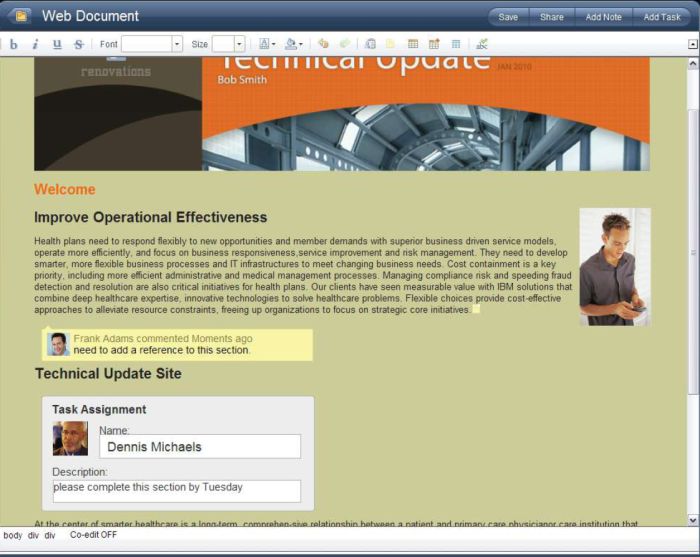
Task: Click the Technical Update Site heading
Action: [x=108, y=374]
